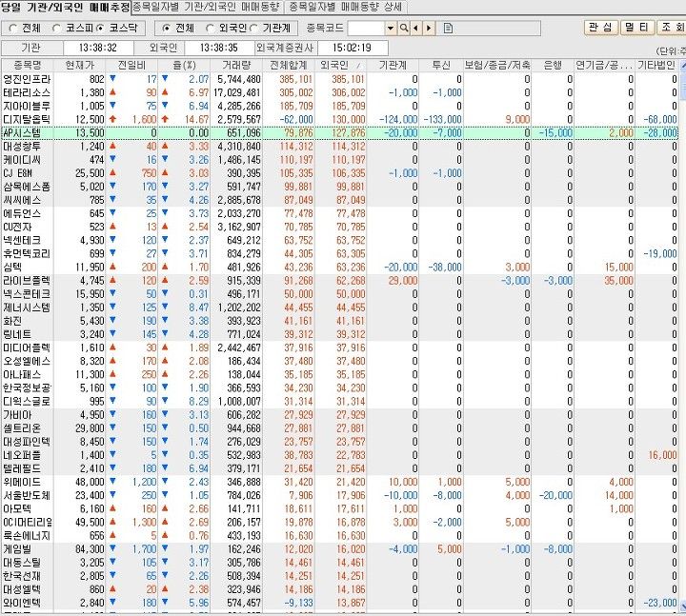This screenshot has height=616, width=686.
Task: Select the 제너시스템 stock name
Action: point(27,308)
